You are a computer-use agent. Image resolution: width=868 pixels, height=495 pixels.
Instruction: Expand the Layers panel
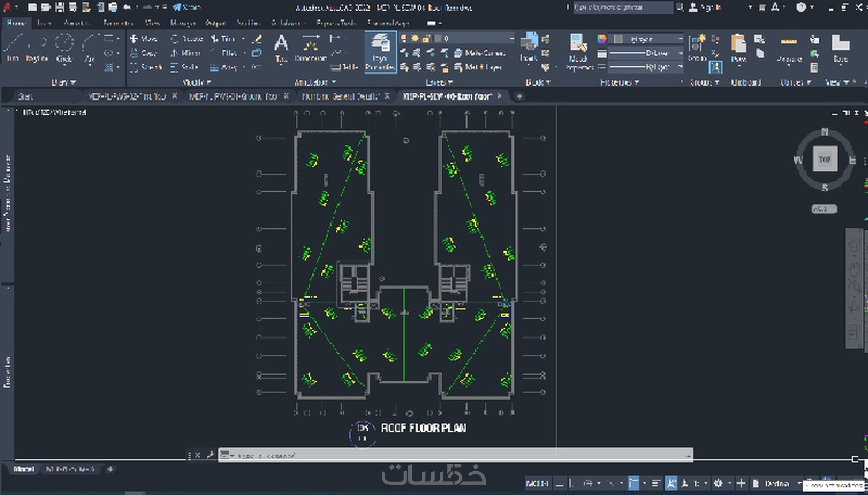439,82
